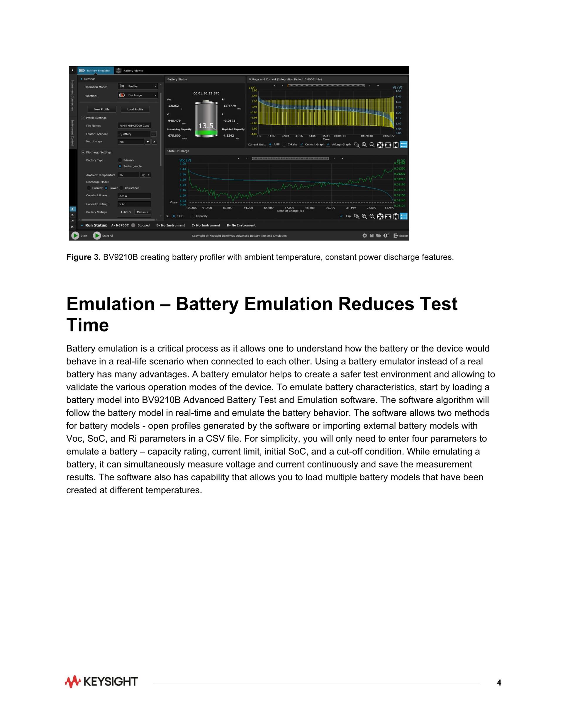Open the temperature unit °C dropdown

[145, 175]
